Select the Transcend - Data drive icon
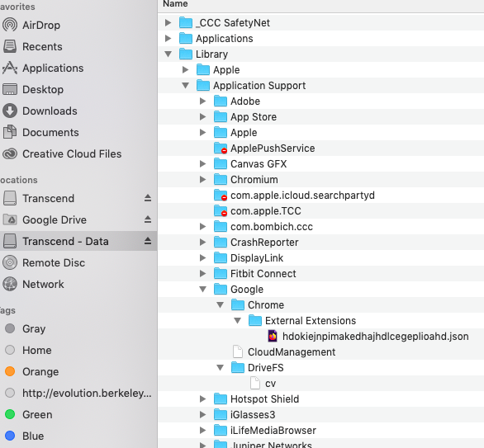Screen dimensions: 484x448 point(10,241)
